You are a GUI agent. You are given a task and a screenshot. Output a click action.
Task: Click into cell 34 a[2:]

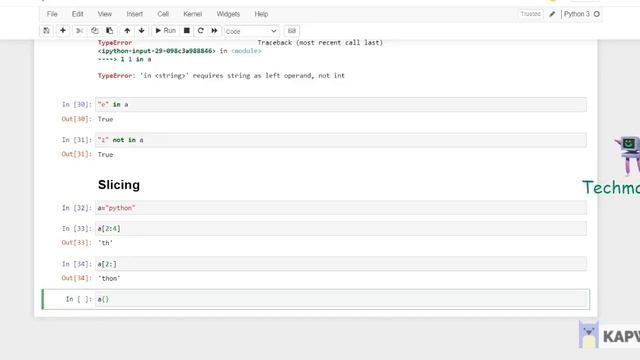341,264
